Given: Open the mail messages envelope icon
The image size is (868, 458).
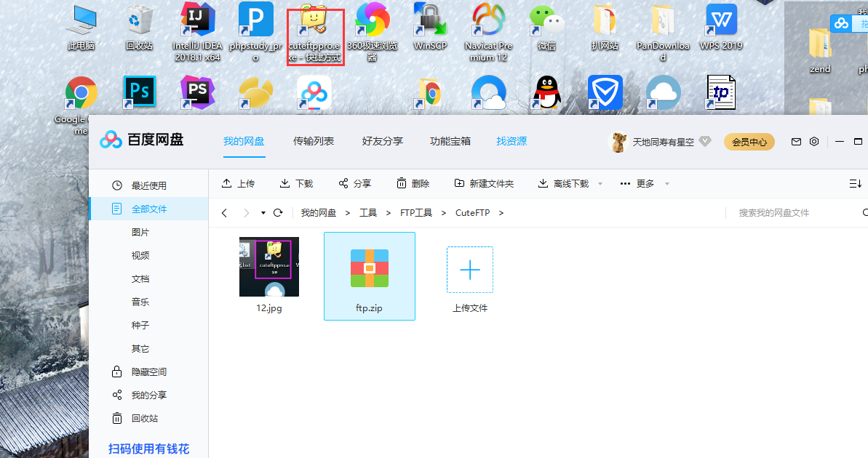Looking at the screenshot, I should click(x=796, y=142).
